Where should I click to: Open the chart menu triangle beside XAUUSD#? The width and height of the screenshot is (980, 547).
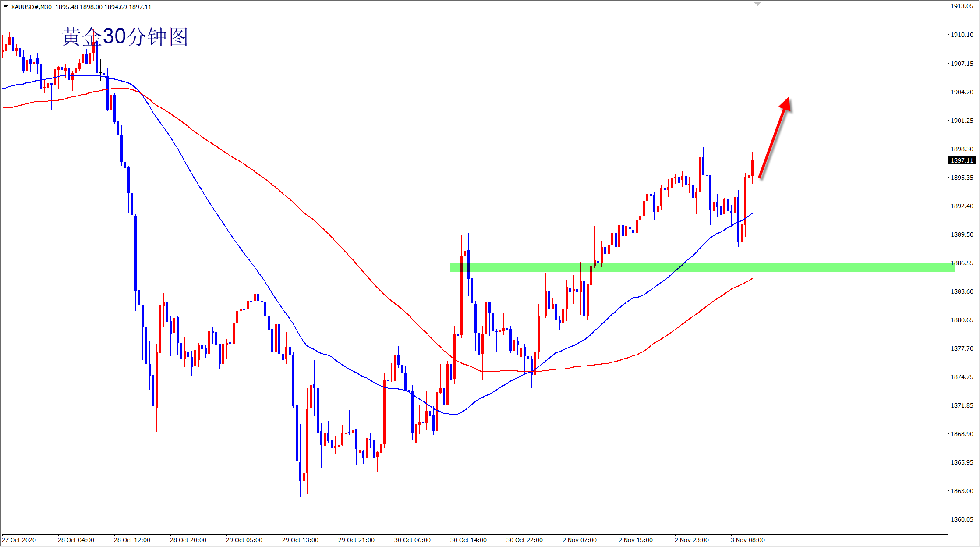(6, 7)
